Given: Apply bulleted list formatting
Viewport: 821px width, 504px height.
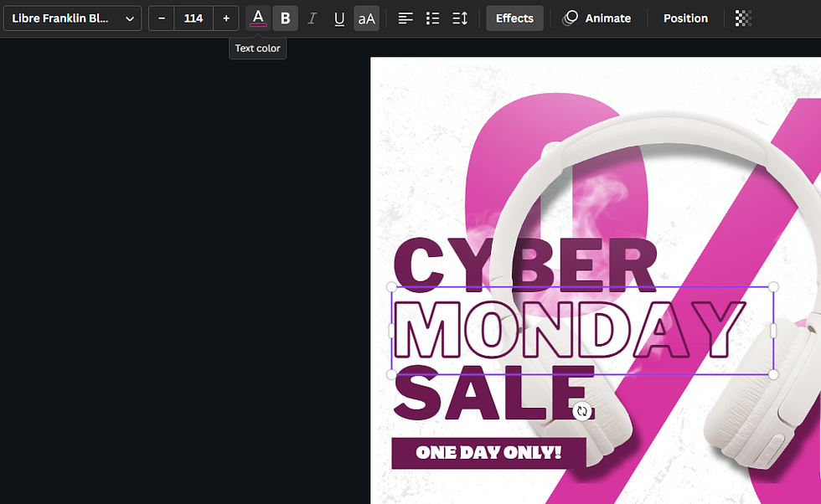Looking at the screenshot, I should tap(432, 18).
